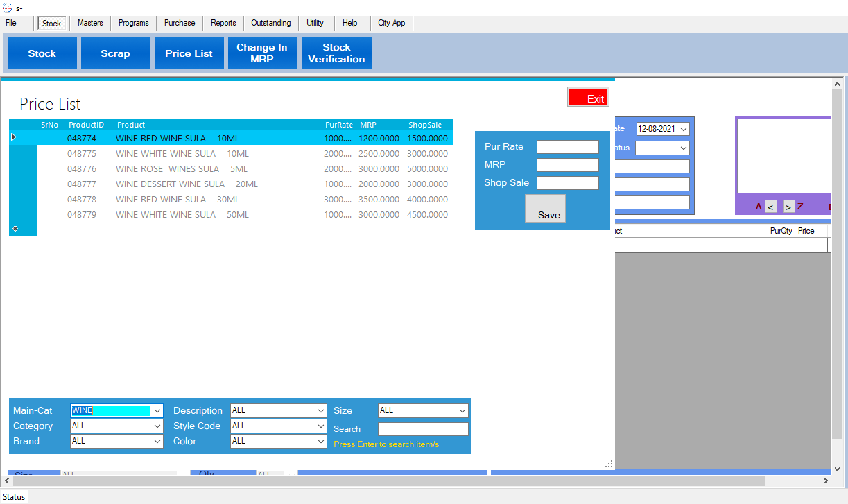848x504 pixels.
Task: Click the MRP column header
Action: coord(367,125)
